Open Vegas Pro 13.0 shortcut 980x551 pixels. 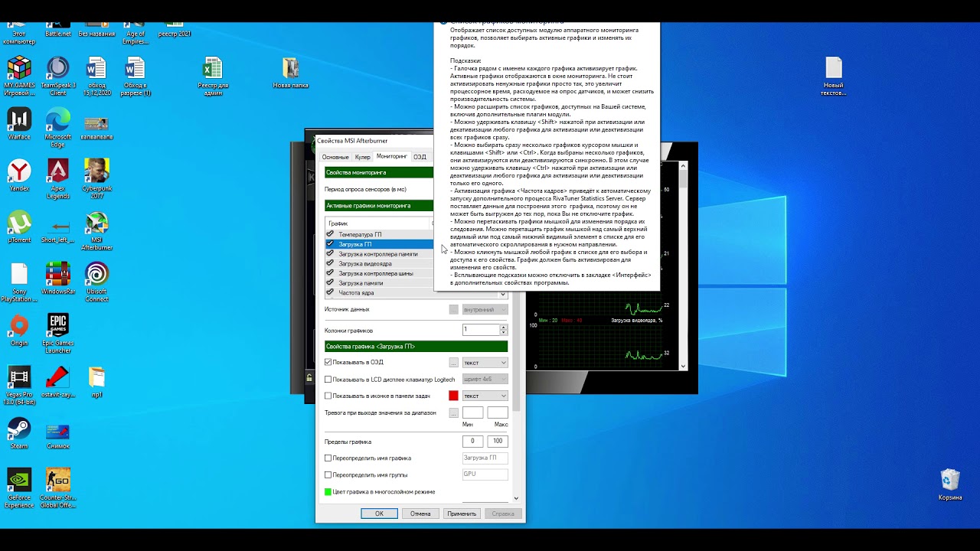(19, 385)
